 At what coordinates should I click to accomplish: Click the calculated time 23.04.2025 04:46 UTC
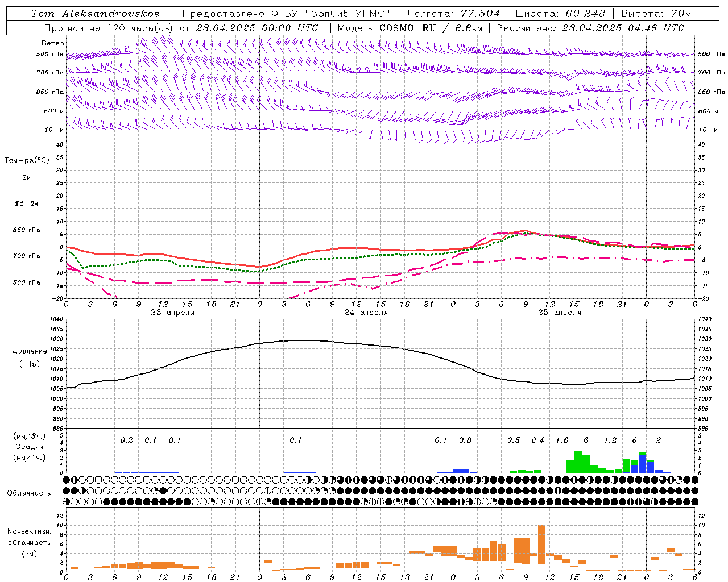click(x=623, y=28)
